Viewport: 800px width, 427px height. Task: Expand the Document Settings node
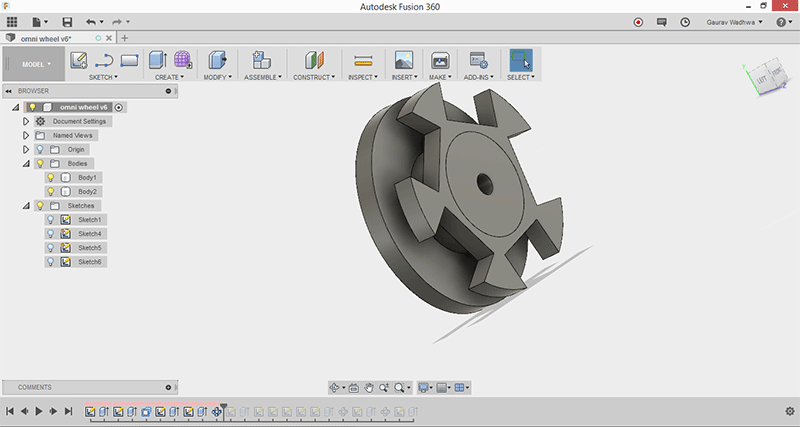pyautogui.click(x=26, y=121)
